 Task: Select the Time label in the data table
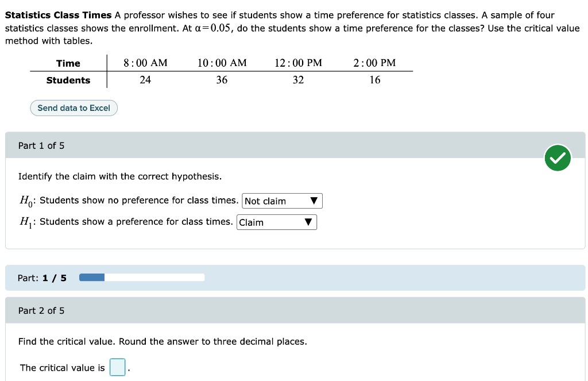pyautogui.click(x=68, y=63)
